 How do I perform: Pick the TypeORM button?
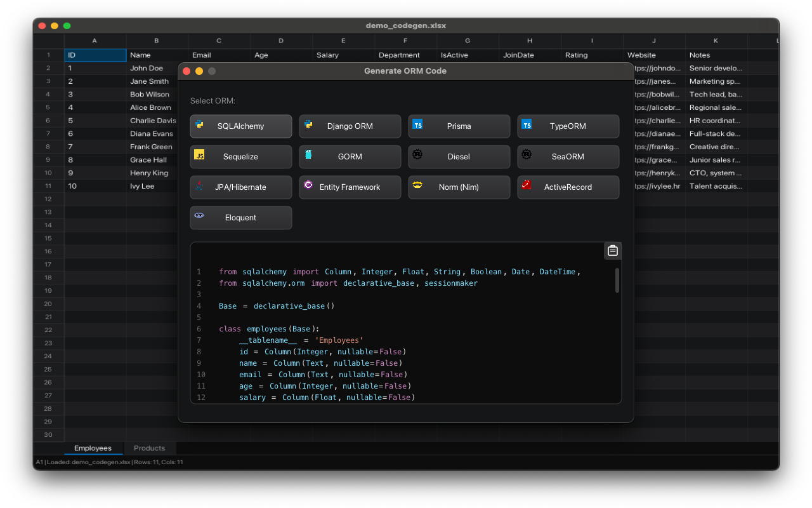click(x=568, y=126)
